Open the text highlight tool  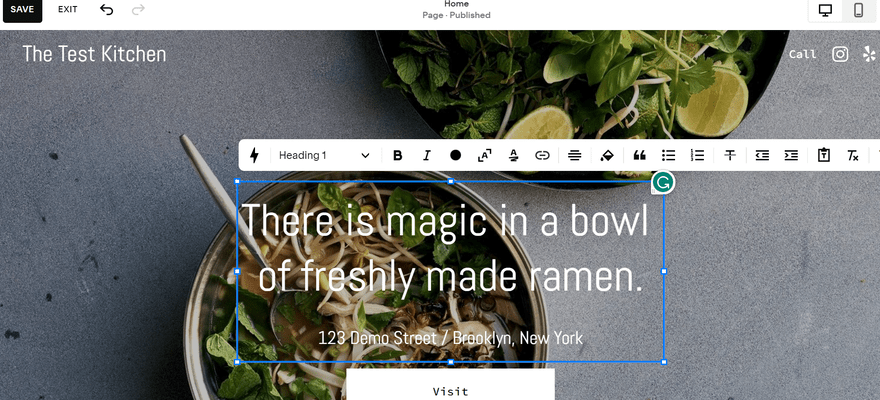(514, 155)
